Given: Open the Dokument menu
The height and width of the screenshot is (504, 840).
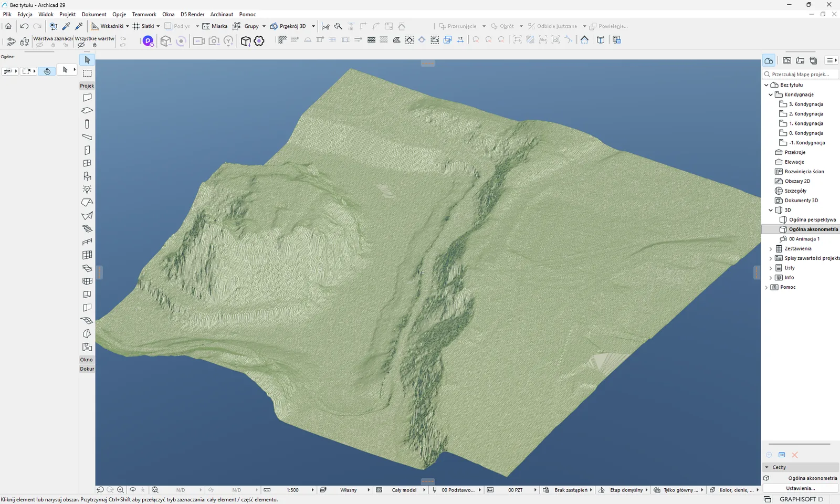Looking at the screenshot, I should pos(94,14).
